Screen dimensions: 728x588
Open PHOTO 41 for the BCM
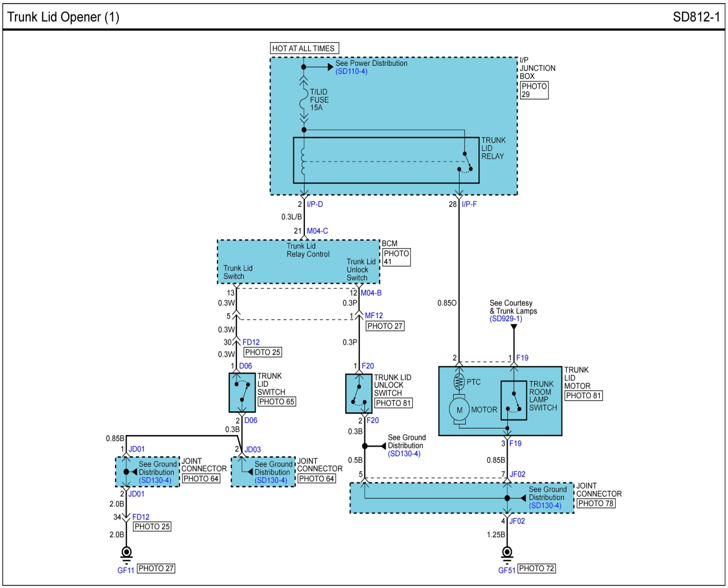coord(396,257)
